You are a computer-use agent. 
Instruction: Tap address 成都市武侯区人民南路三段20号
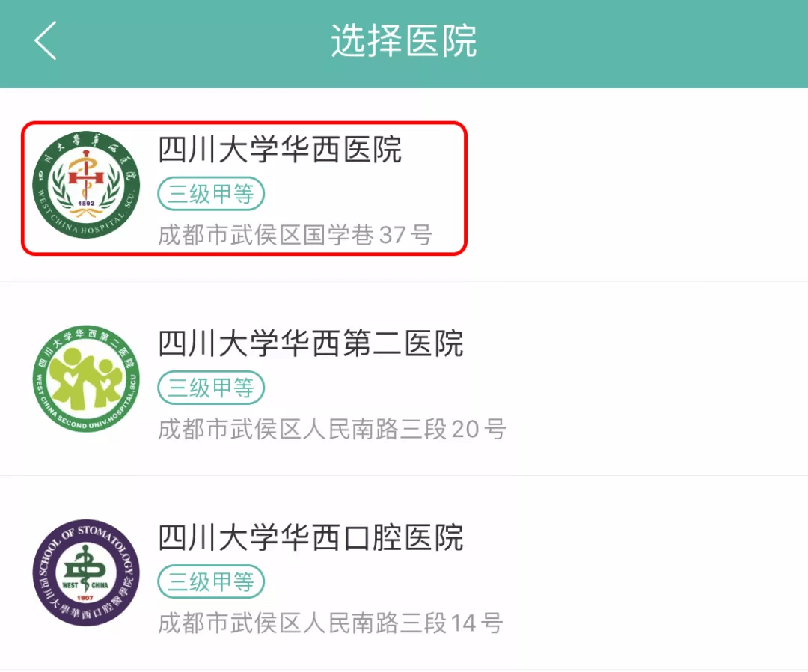coord(332,429)
